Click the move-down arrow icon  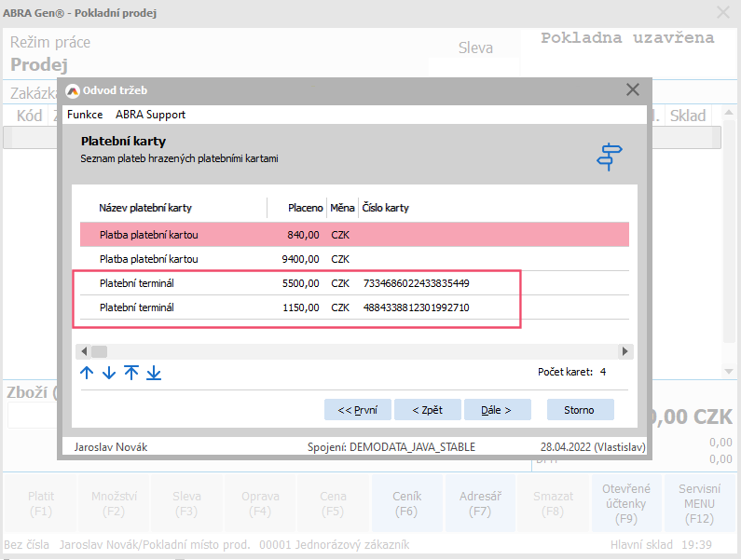[x=109, y=373]
